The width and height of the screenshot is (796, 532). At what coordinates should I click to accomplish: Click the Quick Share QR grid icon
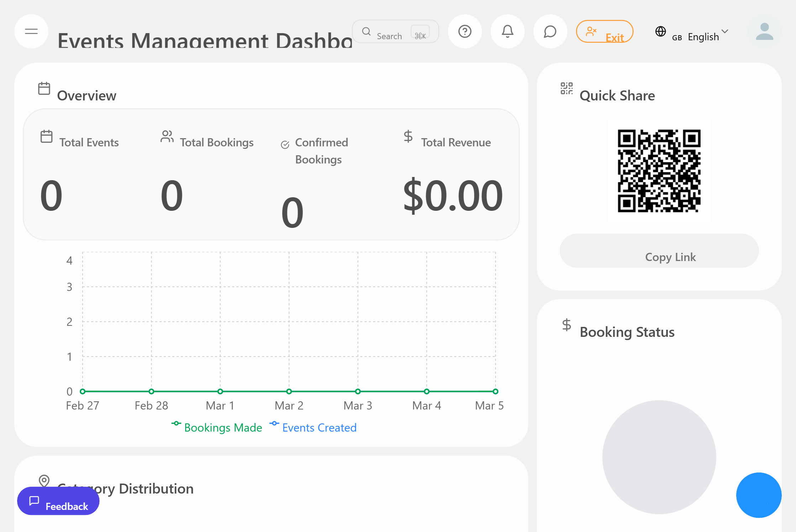pos(566,88)
